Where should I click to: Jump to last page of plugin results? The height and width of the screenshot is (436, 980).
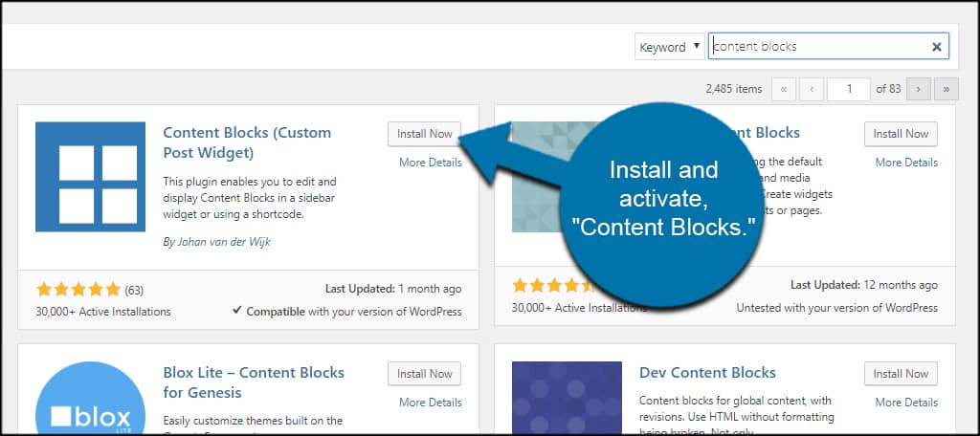(x=947, y=89)
